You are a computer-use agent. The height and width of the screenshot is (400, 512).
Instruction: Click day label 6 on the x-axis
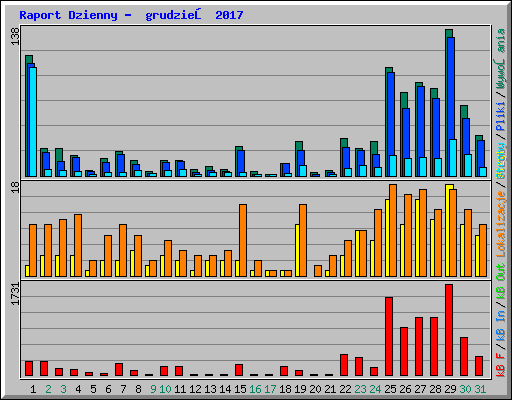point(108,389)
